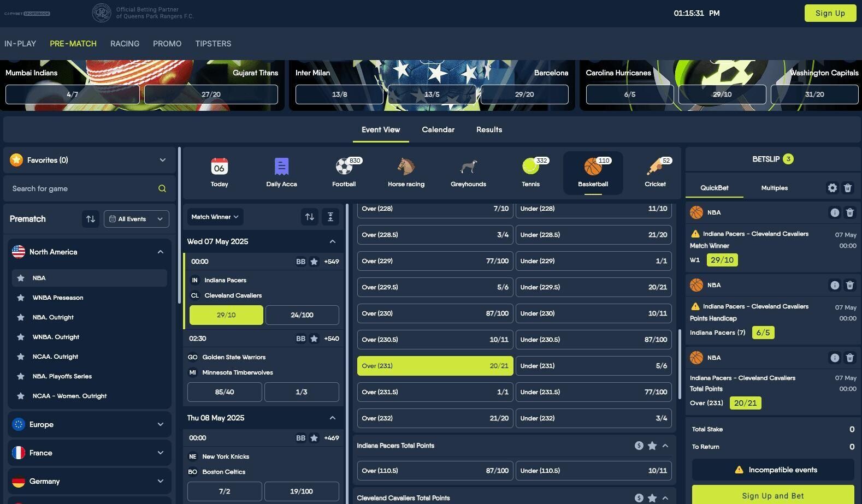862x504 pixels.
Task: Select Mumbai Indians odds 4/7
Action: pyautogui.click(x=72, y=94)
